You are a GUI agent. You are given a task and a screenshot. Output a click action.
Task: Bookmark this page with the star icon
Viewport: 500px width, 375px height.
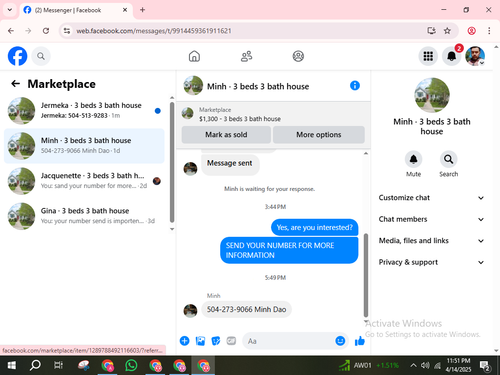[447, 31]
